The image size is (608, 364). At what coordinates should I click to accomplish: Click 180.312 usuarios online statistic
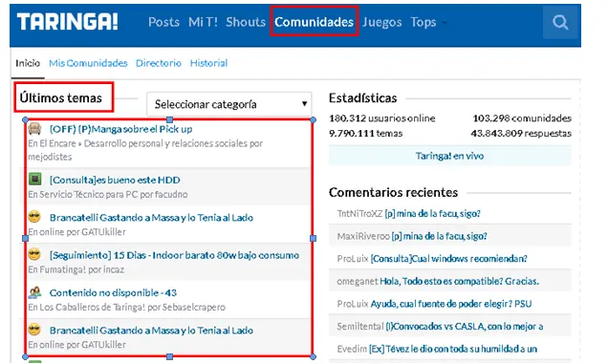(382, 118)
